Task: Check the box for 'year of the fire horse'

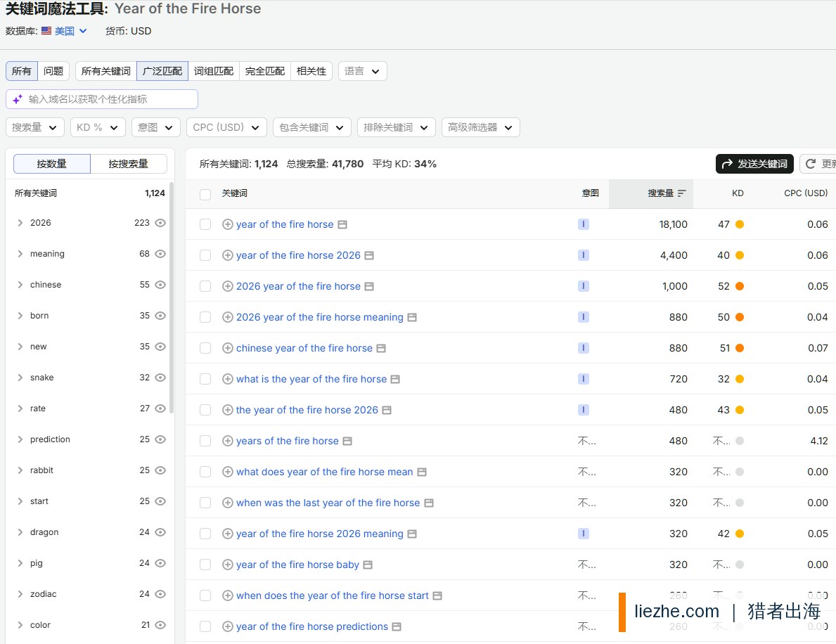Action: pyautogui.click(x=205, y=224)
